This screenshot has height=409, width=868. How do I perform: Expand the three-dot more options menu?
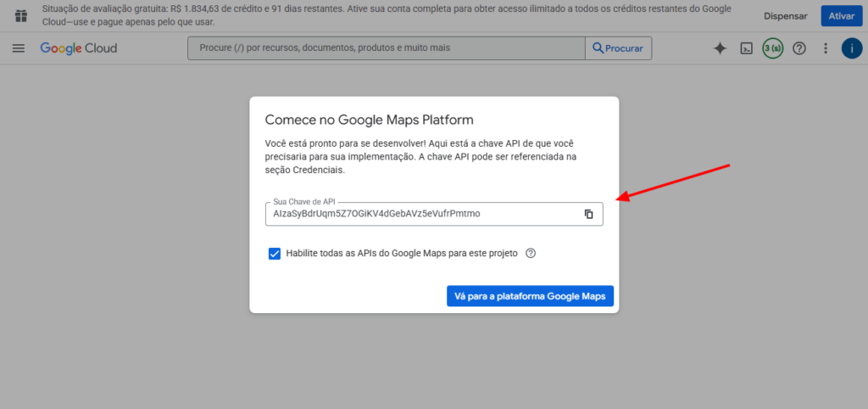[826, 48]
